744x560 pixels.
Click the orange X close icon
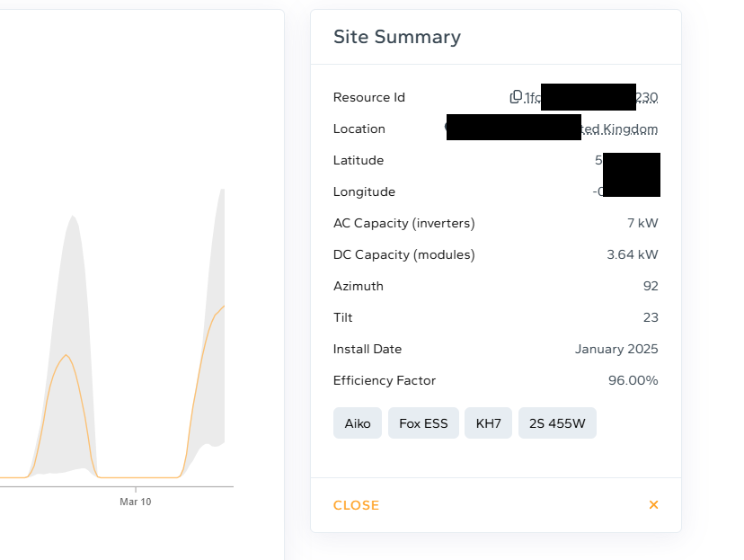[653, 505]
